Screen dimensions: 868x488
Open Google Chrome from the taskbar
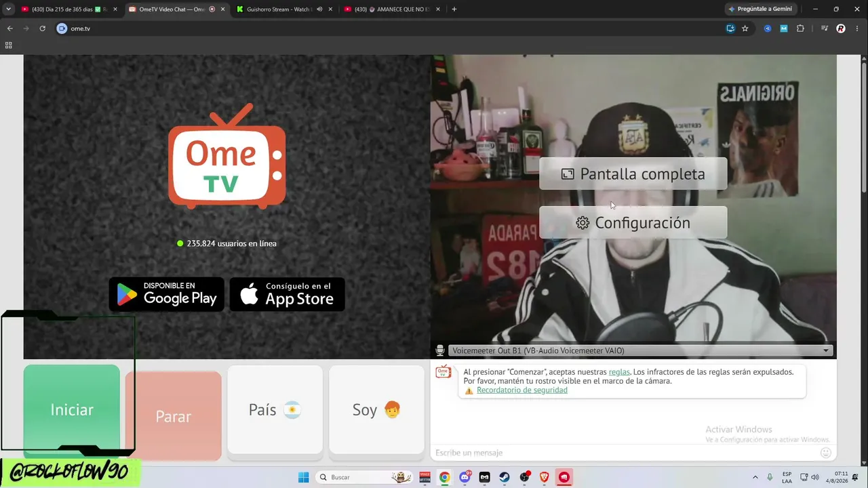tap(444, 477)
